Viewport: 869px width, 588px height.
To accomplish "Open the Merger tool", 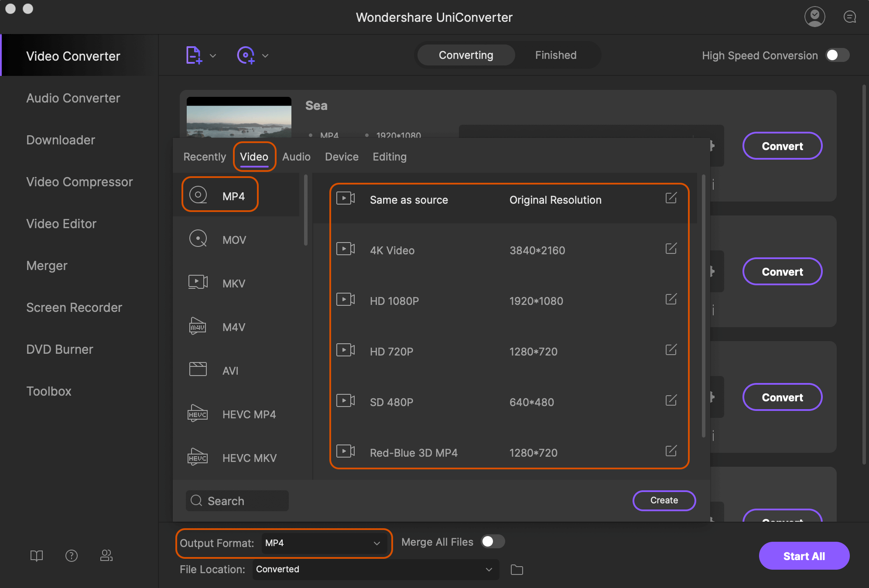I will (46, 265).
